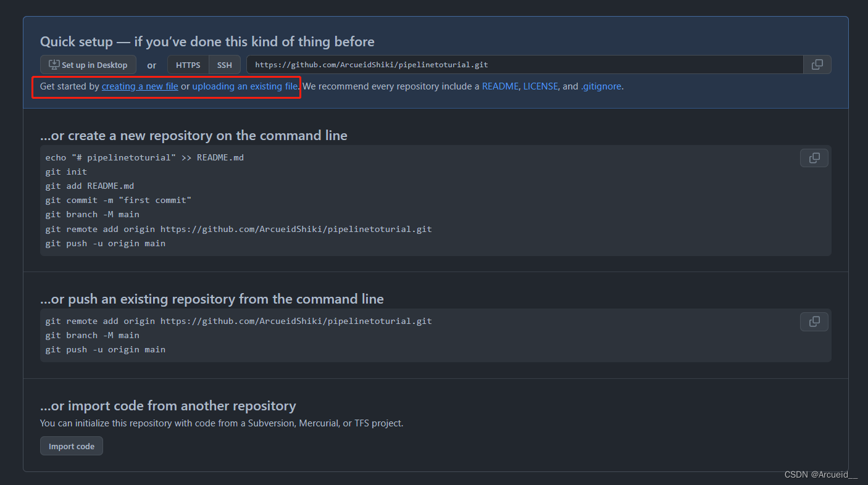
Task: Open the creating a new file link
Action: pyautogui.click(x=140, y=86)
